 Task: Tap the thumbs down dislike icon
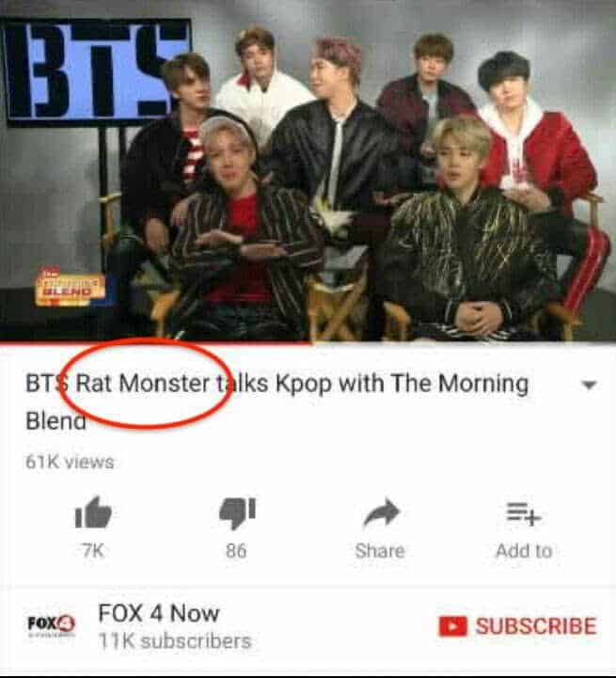(x=237, y=513)
